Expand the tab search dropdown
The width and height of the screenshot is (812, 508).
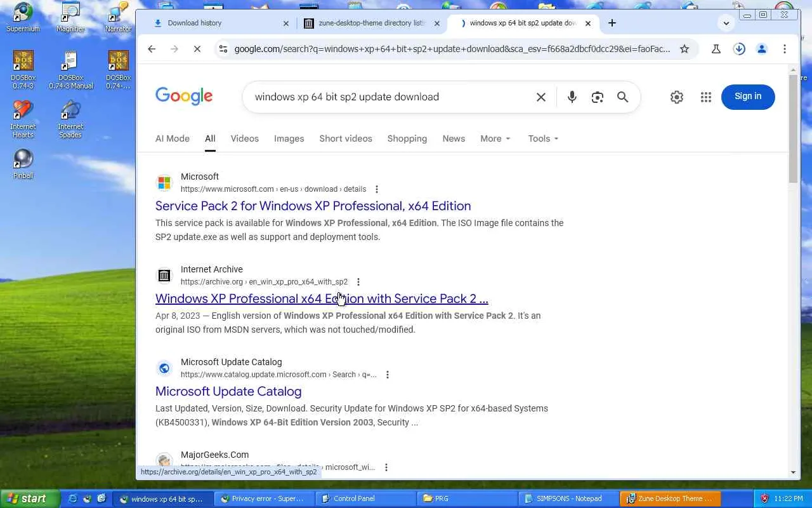[x=726, y=23]
